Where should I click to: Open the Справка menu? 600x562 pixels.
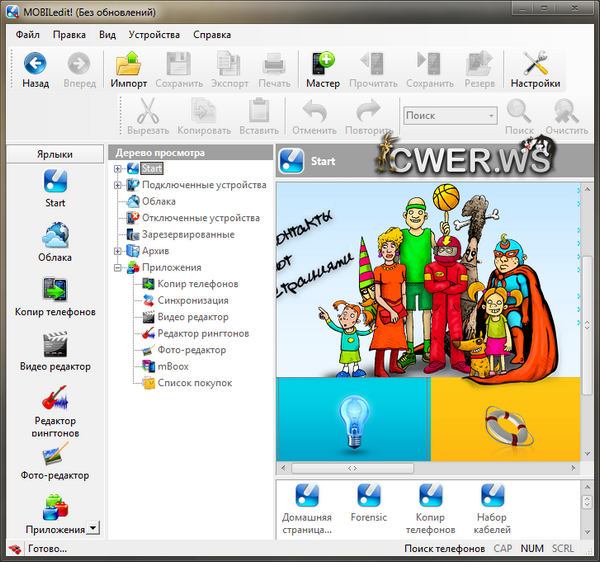point(212,35)
